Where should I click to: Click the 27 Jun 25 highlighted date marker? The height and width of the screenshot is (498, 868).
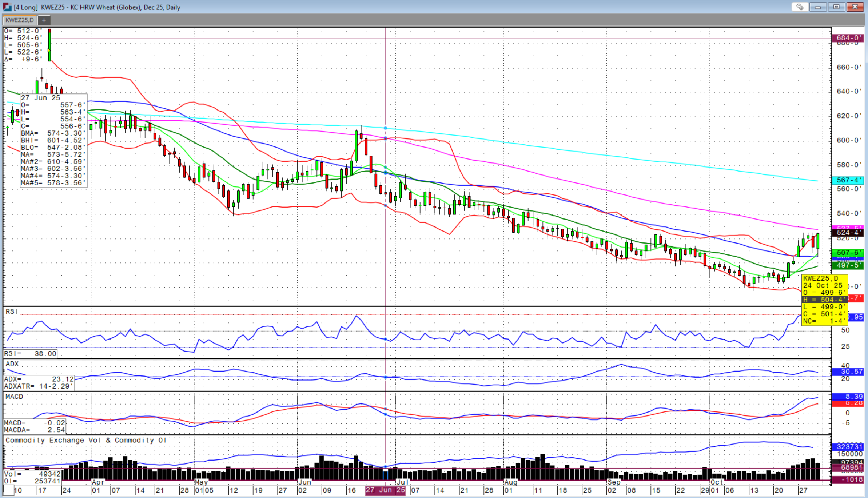pyautogui.click(x=385, y=490)
